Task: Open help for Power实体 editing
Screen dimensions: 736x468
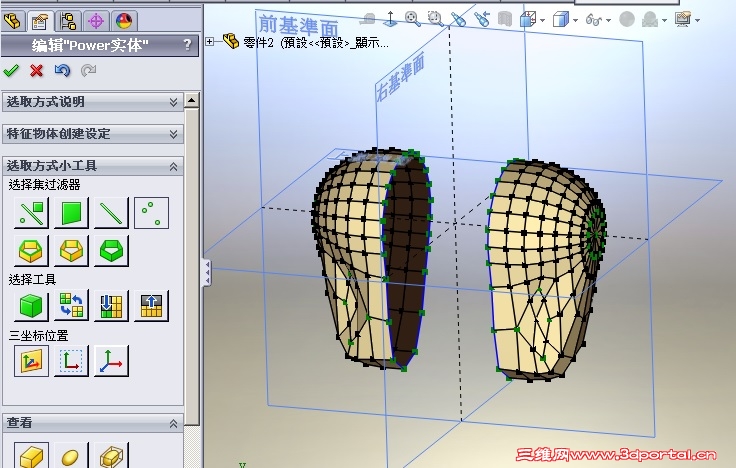Action: tap(187, 45)
